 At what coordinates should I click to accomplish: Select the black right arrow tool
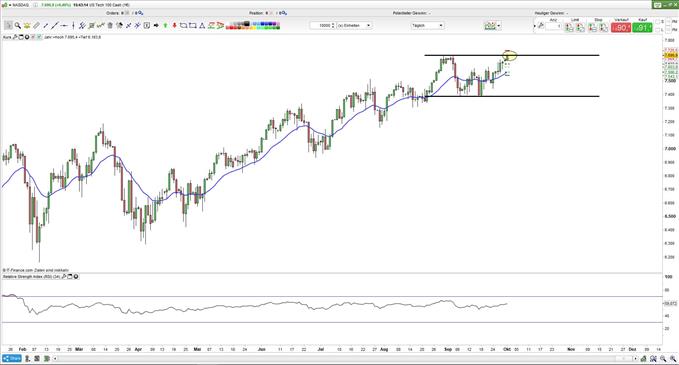[156, 26]
